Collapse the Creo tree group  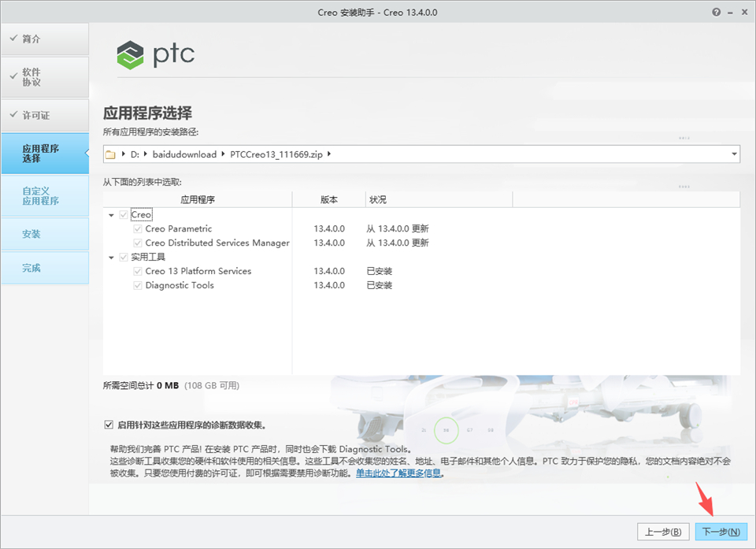[111, 215]
